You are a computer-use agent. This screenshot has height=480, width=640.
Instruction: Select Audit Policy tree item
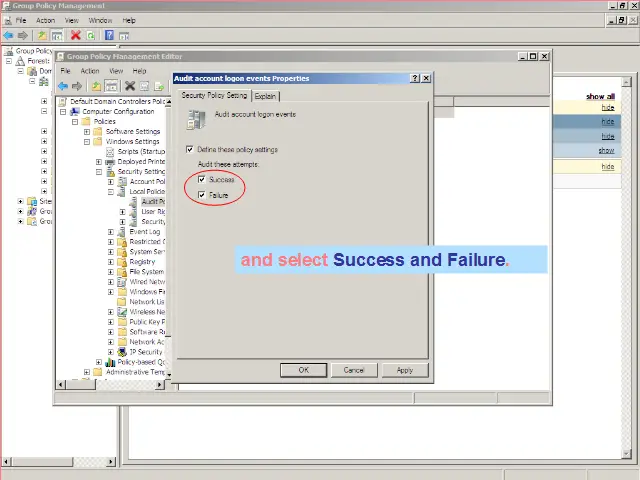[x=153, y=202]
